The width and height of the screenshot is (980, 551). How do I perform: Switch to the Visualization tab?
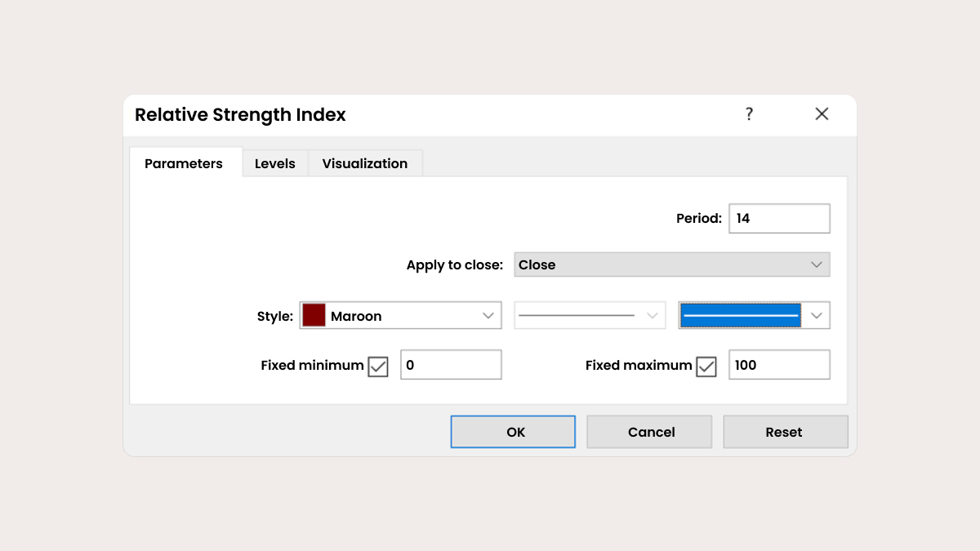[365, 163]
